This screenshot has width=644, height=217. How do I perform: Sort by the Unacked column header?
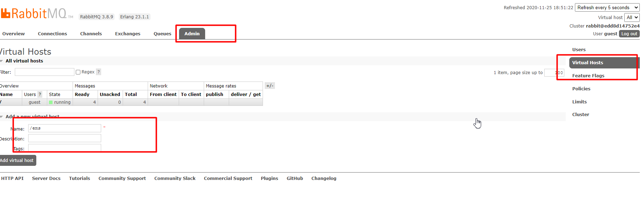(110, 95)
